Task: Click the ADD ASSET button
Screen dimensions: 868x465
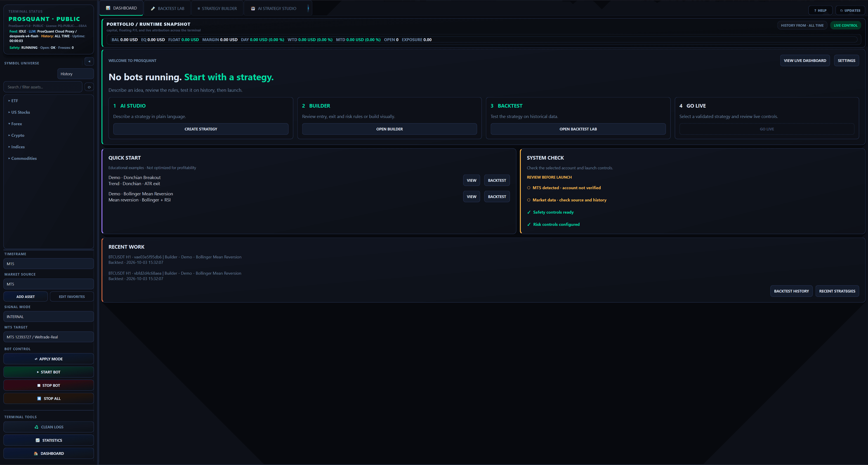Action: tap(26, 297)
